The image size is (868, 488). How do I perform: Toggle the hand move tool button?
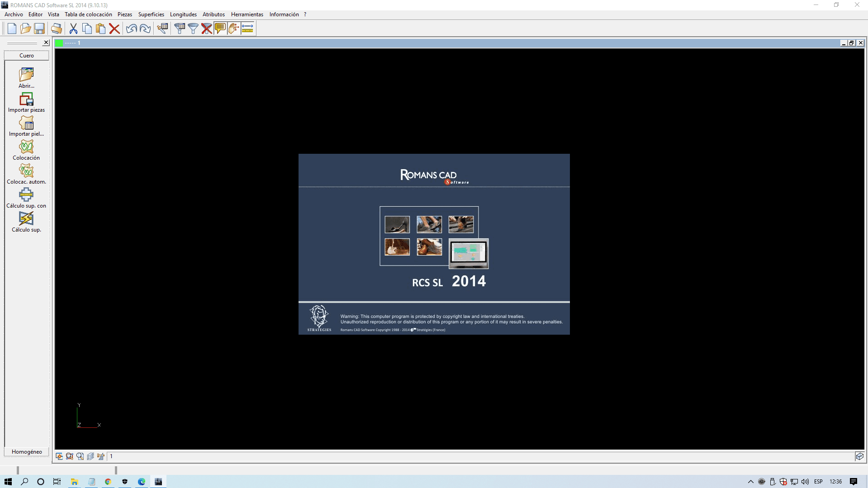(233, 28)
